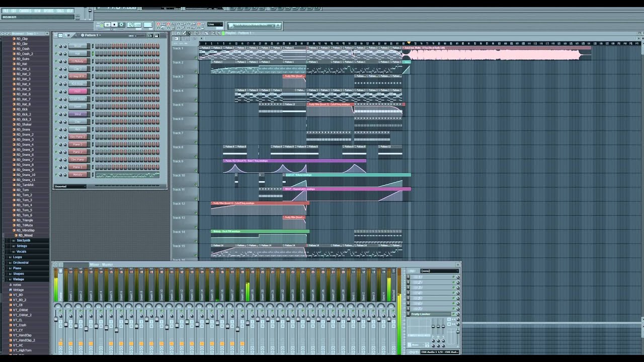Click the Record button beside Stop

pos(121,25)
